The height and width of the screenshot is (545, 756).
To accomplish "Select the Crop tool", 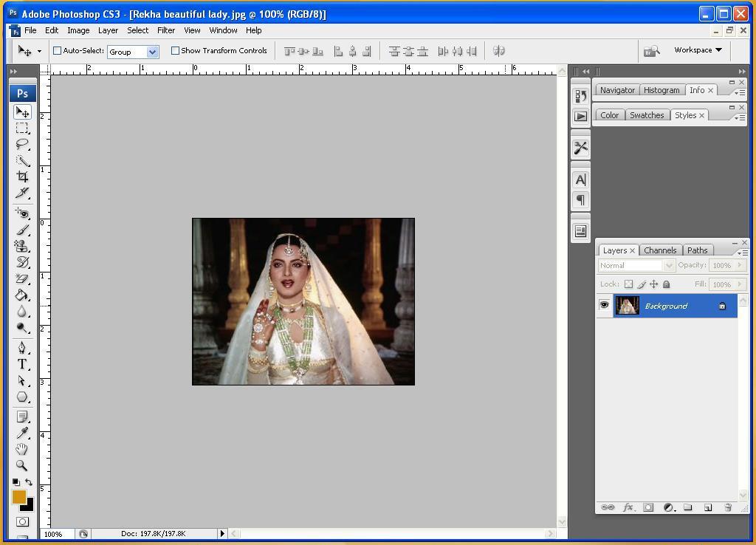I will (22, 177).
